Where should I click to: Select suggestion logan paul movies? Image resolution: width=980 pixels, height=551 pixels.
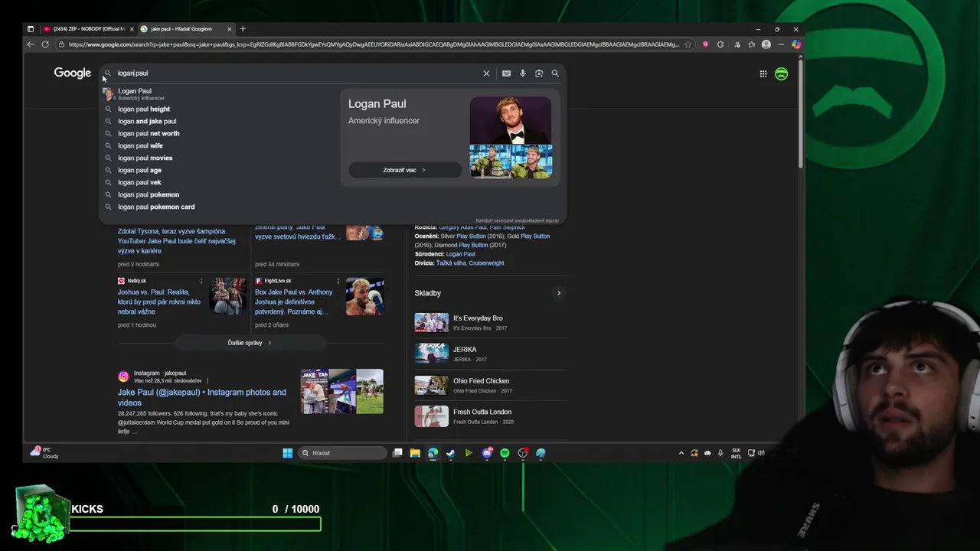tap(218, 158)
